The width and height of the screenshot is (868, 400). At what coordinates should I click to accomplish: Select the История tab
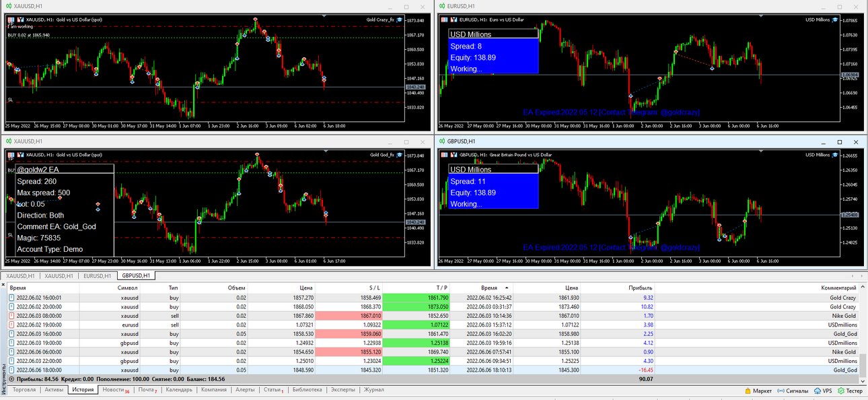pos(83,390)
